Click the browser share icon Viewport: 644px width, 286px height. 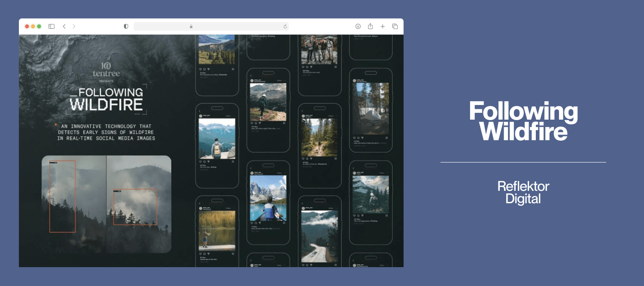click(370, 27)
